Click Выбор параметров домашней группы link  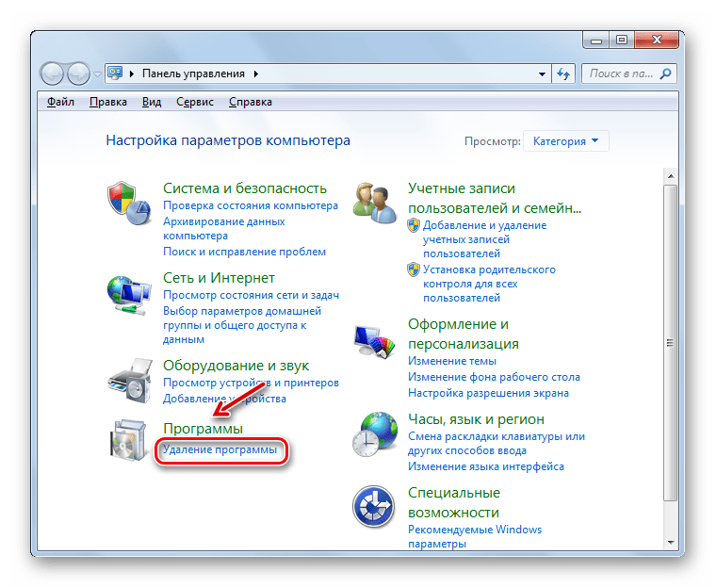[x=242, y=325]
